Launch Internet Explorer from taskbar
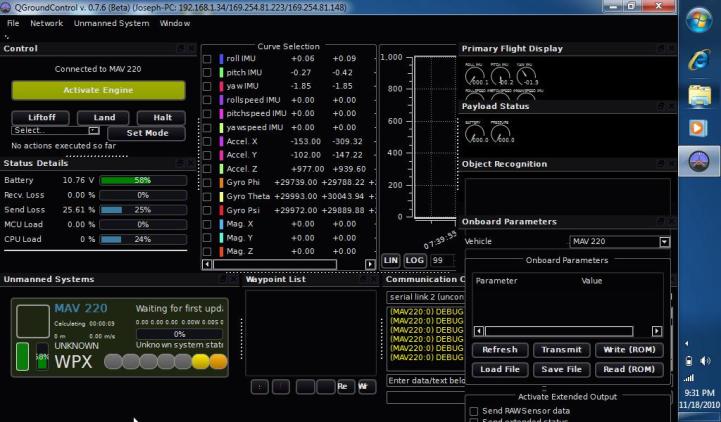Viewport: 721px width, 422px height. pyautogui.click(x=699, y=60)
